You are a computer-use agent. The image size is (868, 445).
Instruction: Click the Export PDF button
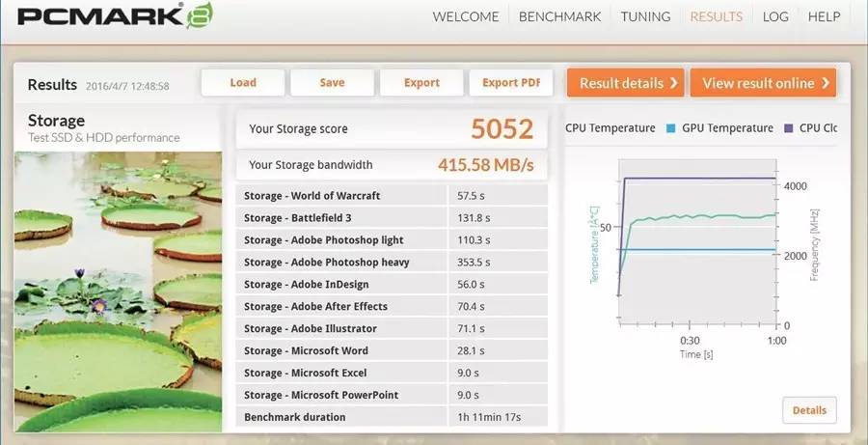511,83
